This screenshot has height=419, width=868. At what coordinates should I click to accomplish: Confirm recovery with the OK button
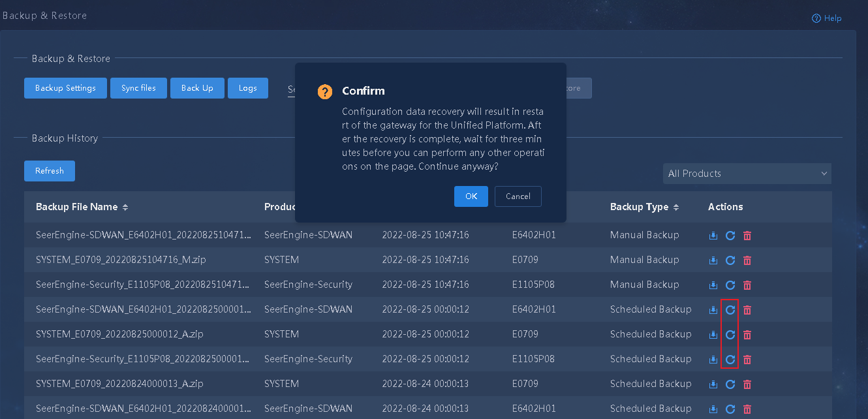click(471, 196)
